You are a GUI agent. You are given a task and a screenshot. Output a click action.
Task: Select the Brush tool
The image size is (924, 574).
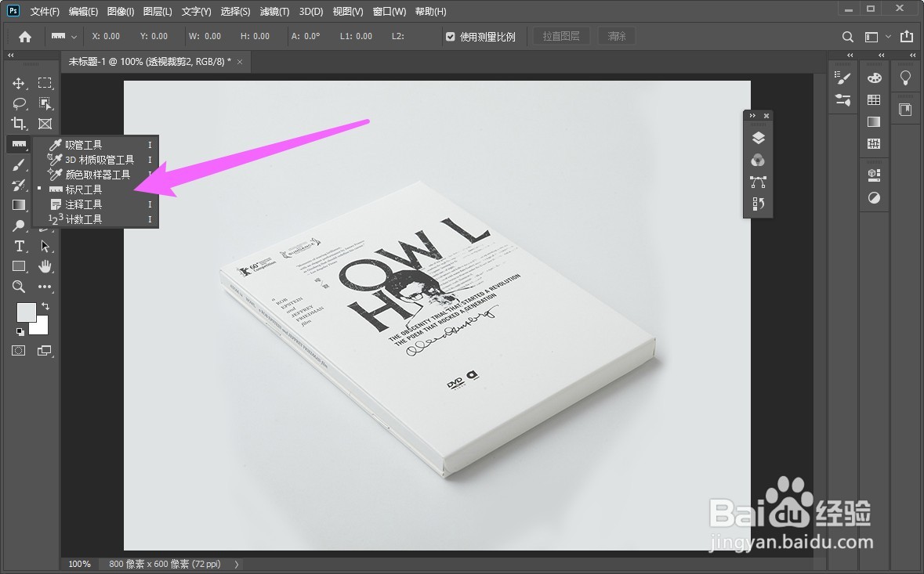click(19, 165)
